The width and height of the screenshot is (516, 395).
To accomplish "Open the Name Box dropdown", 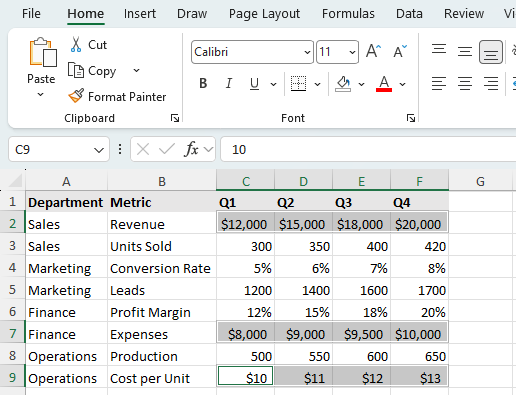I will click(x=99, y=150).
